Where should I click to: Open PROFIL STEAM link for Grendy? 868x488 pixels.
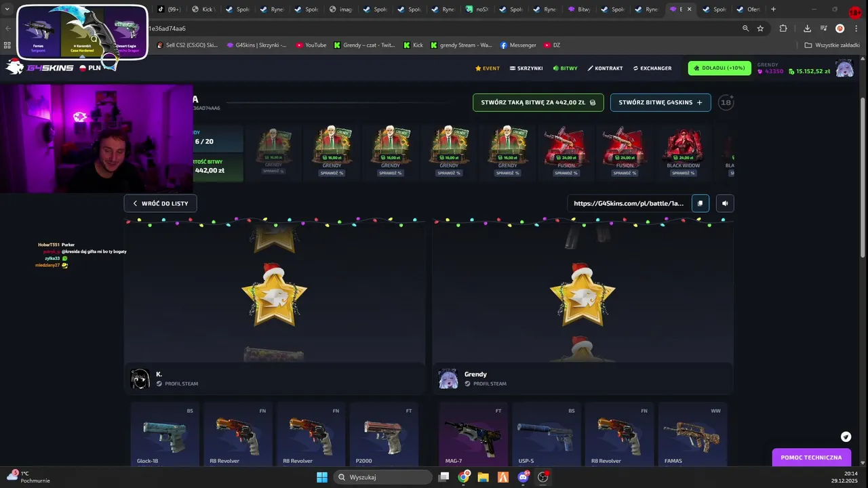click(486, 384)
